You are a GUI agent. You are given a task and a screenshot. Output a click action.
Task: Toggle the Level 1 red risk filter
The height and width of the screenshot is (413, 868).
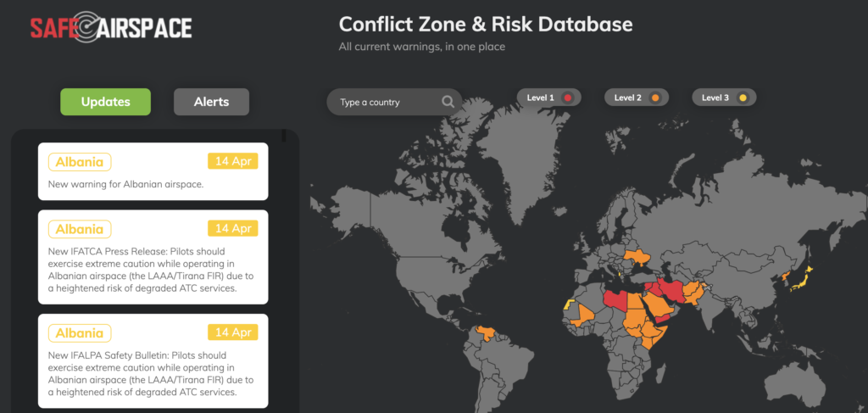coord(547,98)
